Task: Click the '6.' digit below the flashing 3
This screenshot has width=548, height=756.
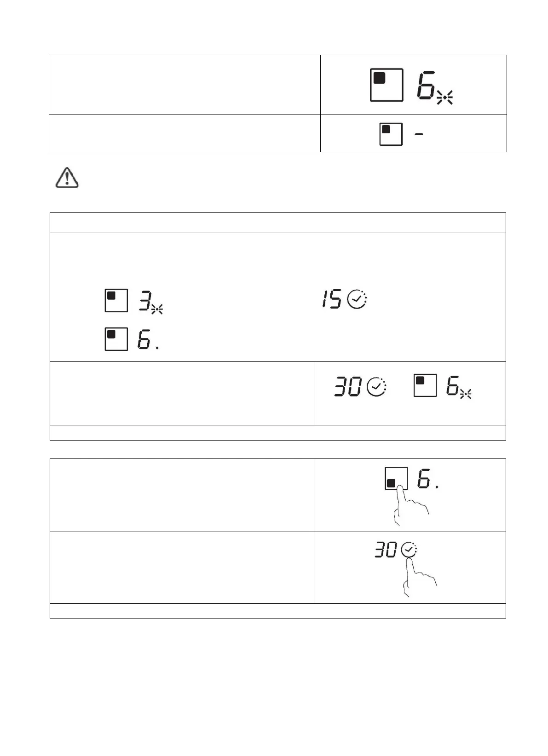Action: pos(145,340)
